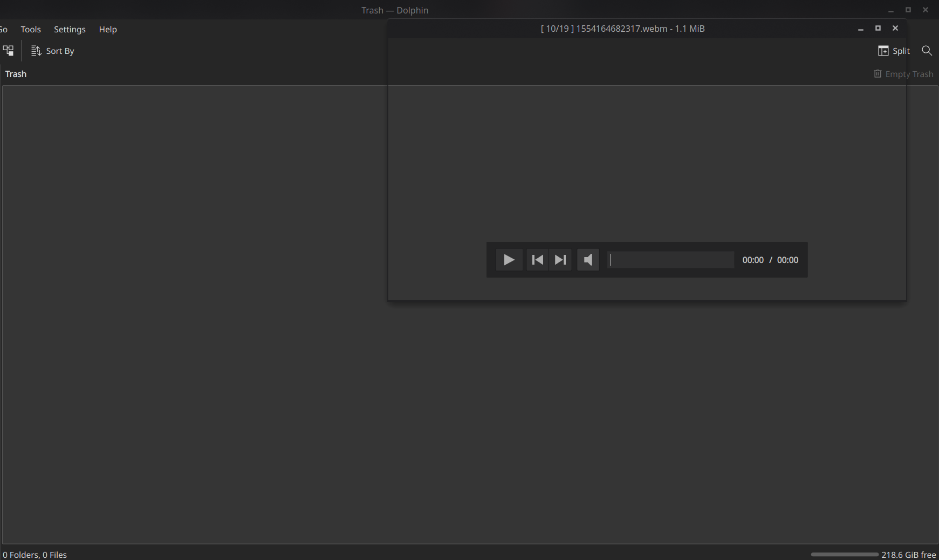Image resolution: width=939 pixels, height=560 pixels.
Task: Click the sorting arrows icon beside Sort By
Action: pos(36,50)
